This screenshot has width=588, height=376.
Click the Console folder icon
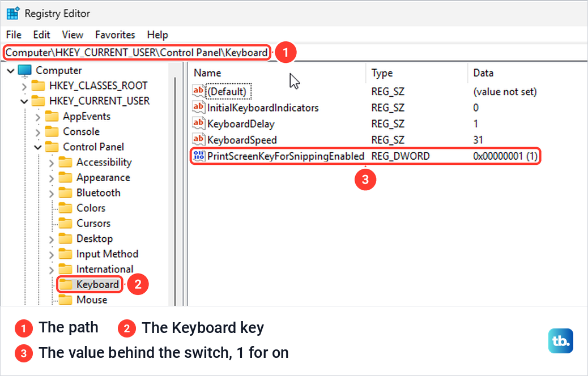pyautogui.click(x=52, y=131)
